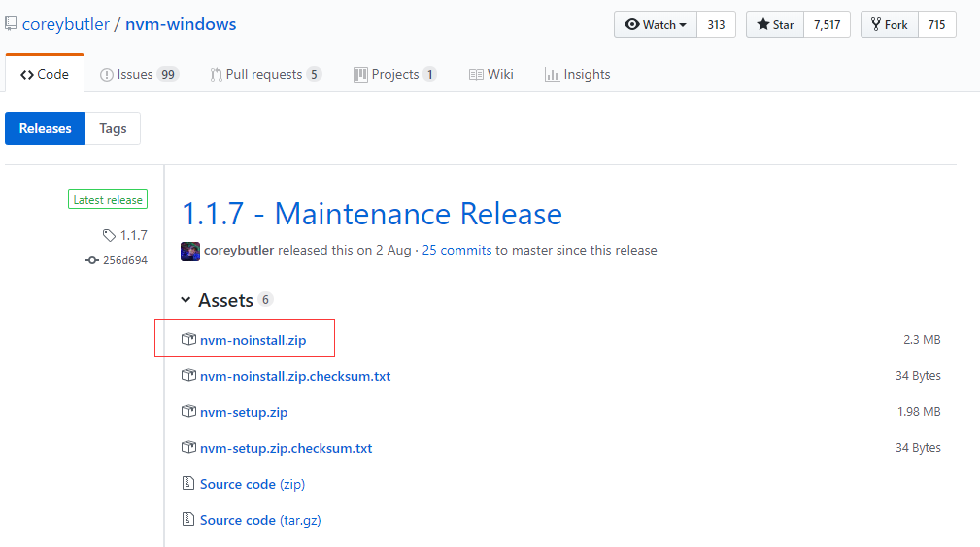Screen dimensions: 980x547
Task: Open the Pull requests tab
Action: click(x=265, y=75)
